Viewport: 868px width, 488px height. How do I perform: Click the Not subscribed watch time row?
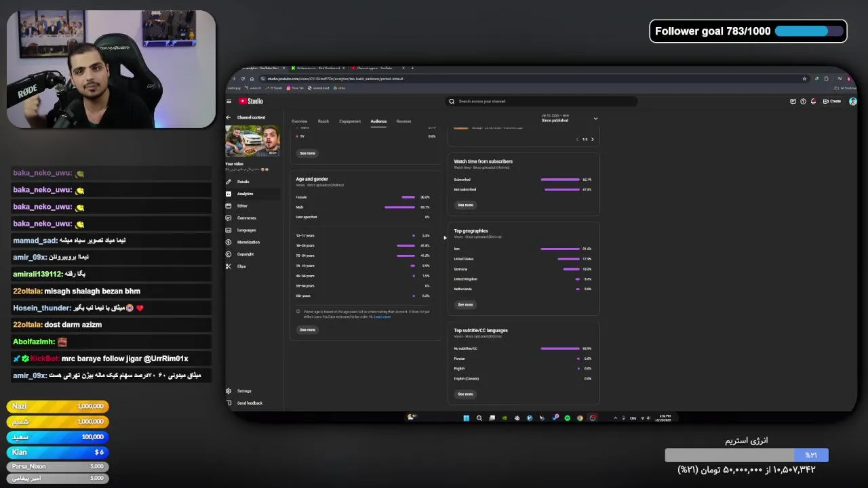pos(523,190)
